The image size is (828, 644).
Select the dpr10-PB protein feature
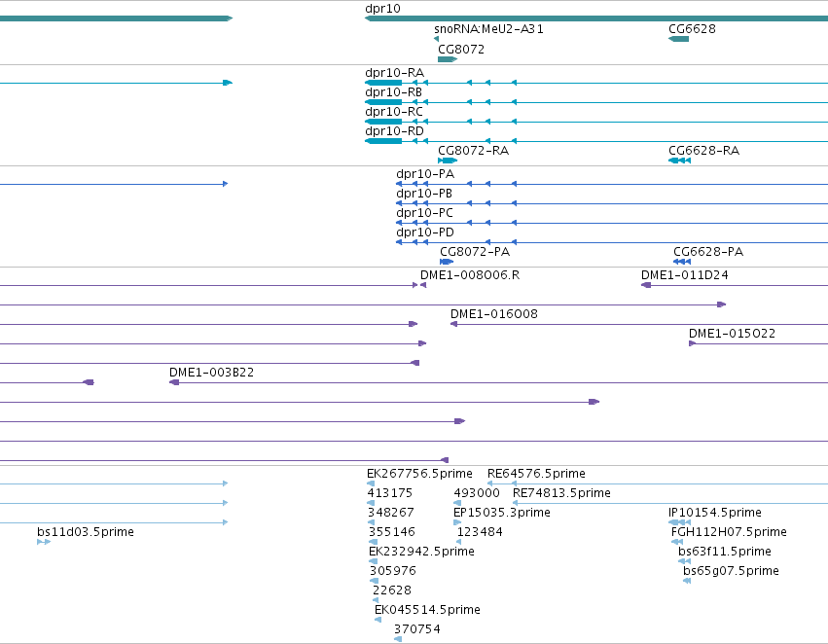coord(424,194)
